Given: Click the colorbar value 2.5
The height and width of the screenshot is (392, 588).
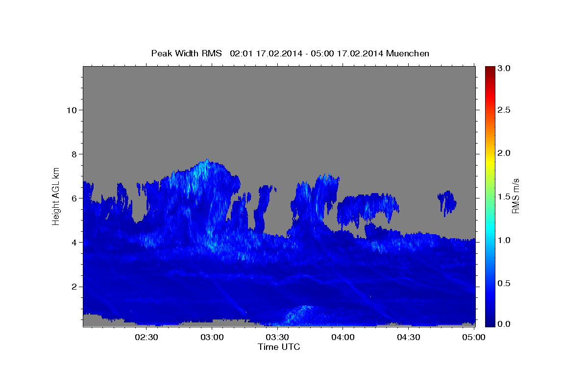Looking at the screenshot, I should pyautogui.click(x=504, y=110).
